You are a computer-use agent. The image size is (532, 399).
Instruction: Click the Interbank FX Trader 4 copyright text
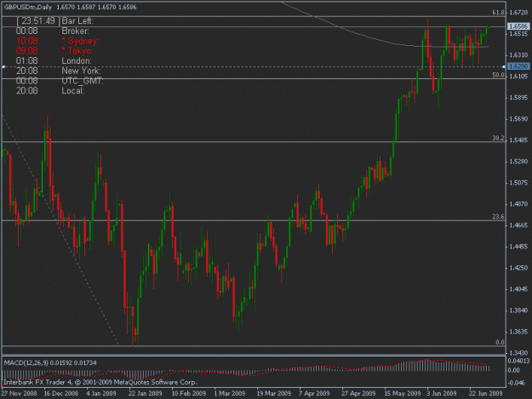tap(100, 382)
